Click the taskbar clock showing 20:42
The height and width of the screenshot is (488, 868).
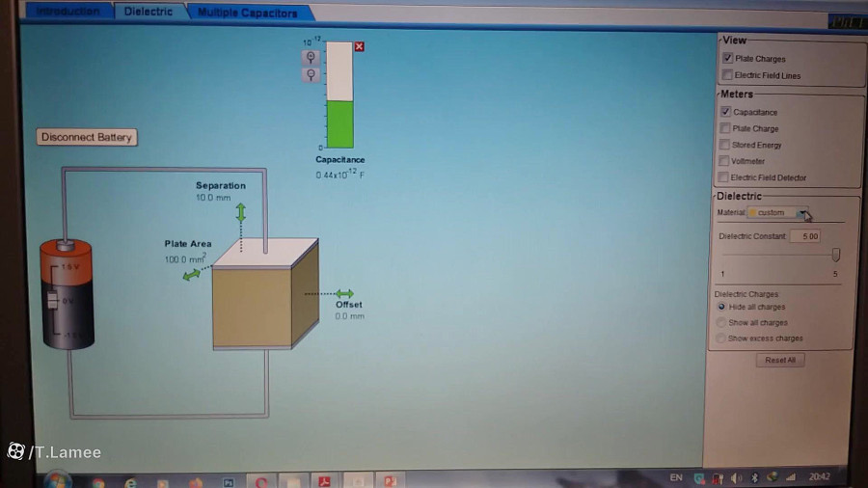pos(819,476)
